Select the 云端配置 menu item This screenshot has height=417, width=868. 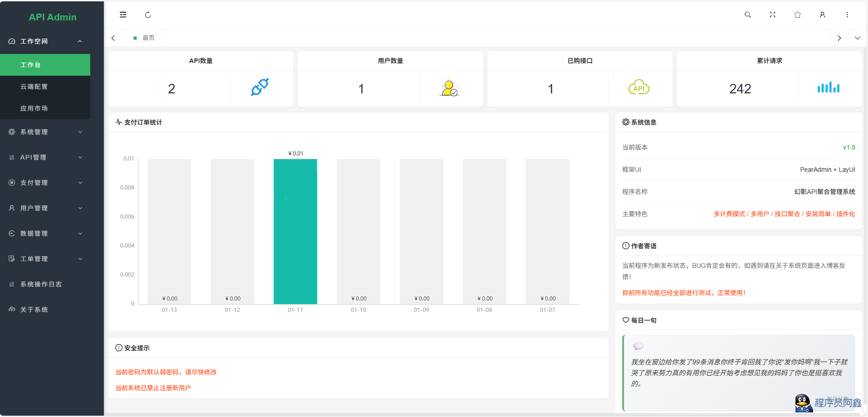pos(34,87)
